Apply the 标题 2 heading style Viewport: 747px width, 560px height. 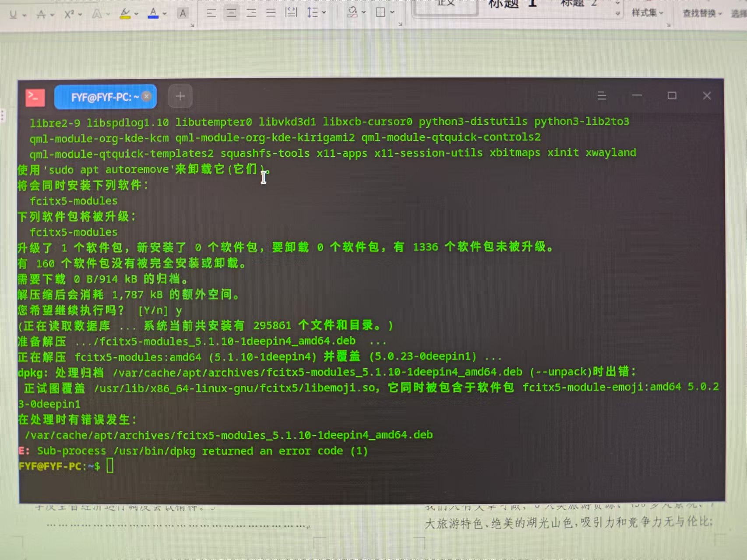[x=578, y=4]
